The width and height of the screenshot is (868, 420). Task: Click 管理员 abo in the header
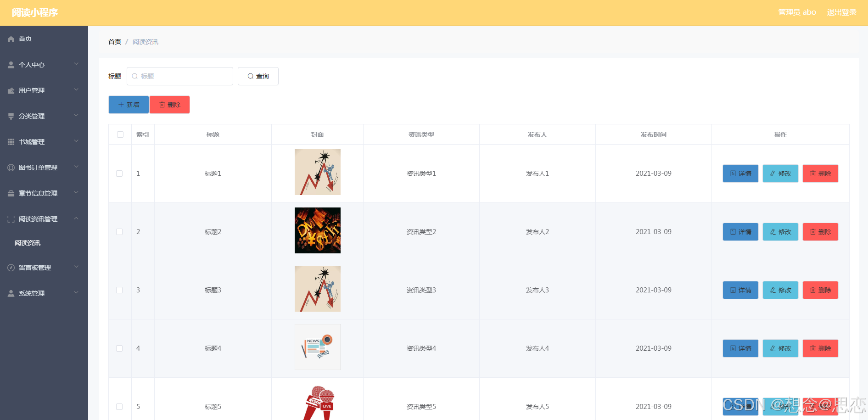797,12
